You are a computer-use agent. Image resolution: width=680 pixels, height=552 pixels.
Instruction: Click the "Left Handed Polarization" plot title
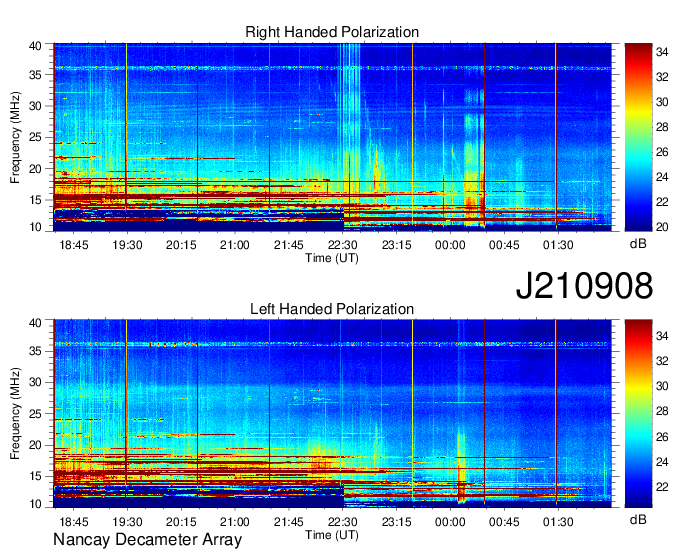click(x=332, y=309)
